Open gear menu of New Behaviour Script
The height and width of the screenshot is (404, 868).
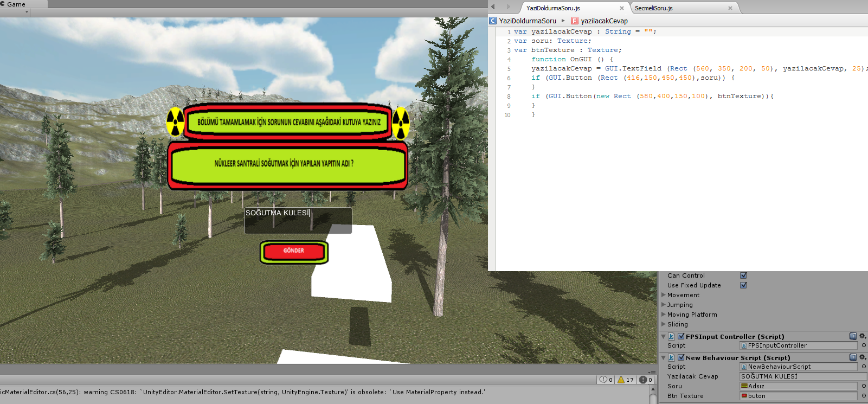(862, 357)
